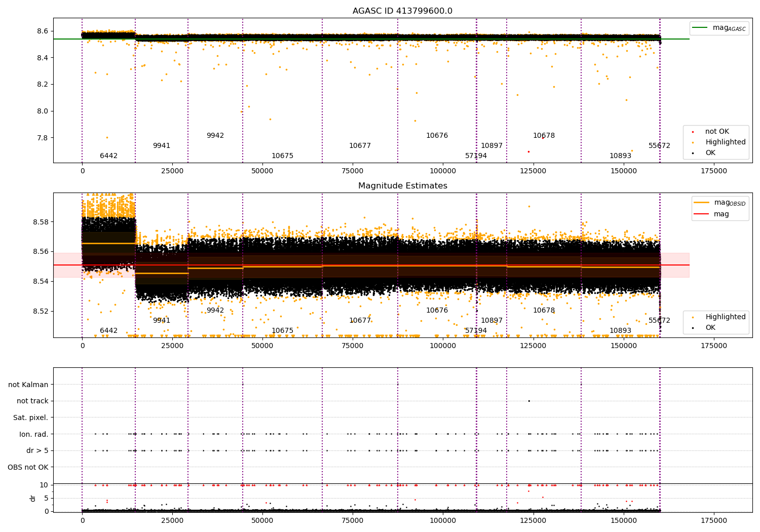Click the 'Ion. rad.' row label
The height and width of the screenshot is (532, 760).
coord(34,434)
